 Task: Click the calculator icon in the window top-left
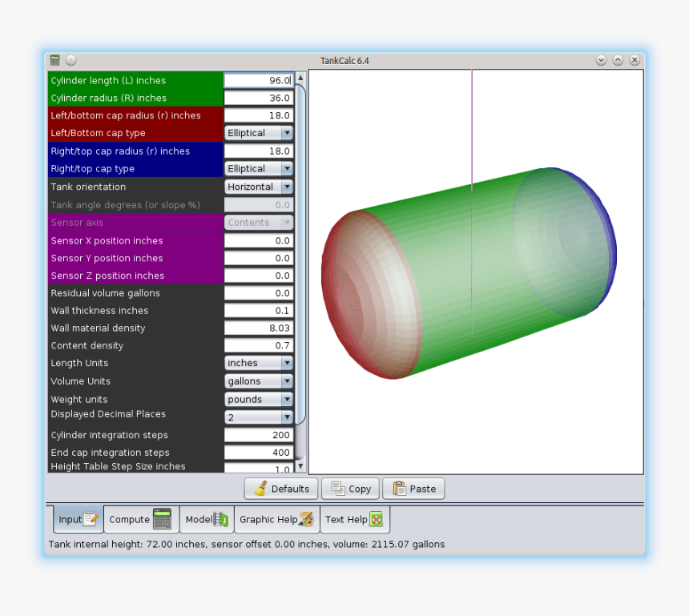[54, 59]
